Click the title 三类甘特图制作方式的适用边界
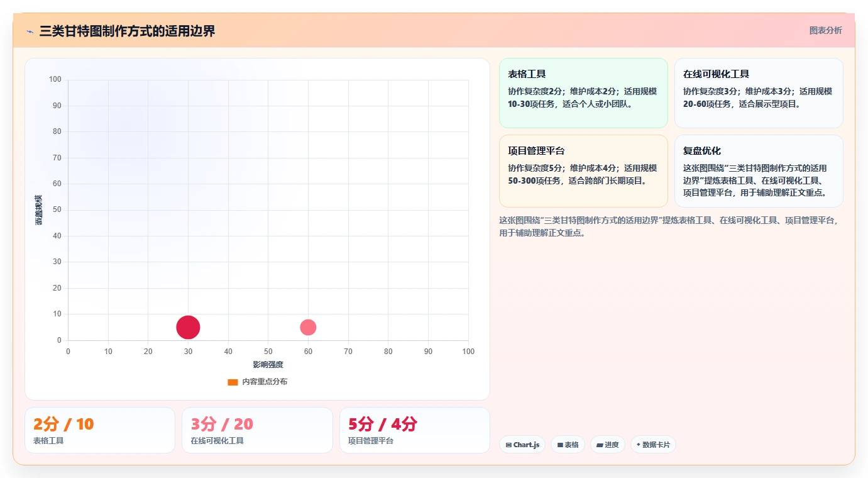 [x=127, y=31]
